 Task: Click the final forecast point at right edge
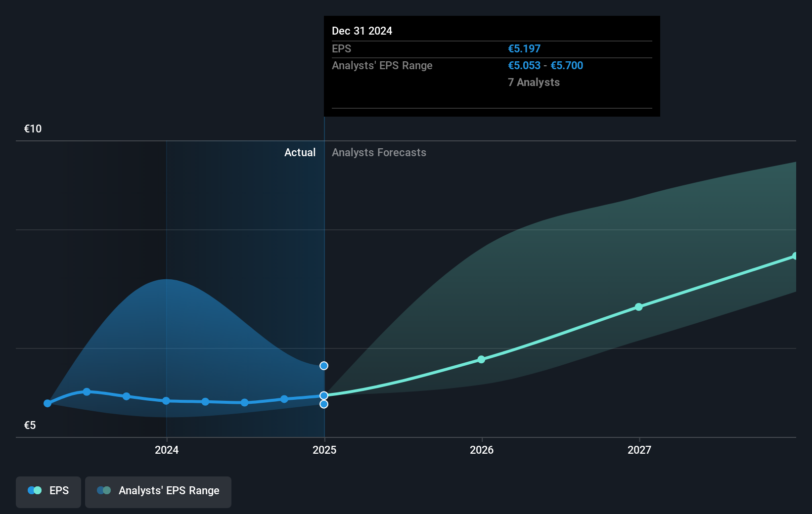[795, 256]
